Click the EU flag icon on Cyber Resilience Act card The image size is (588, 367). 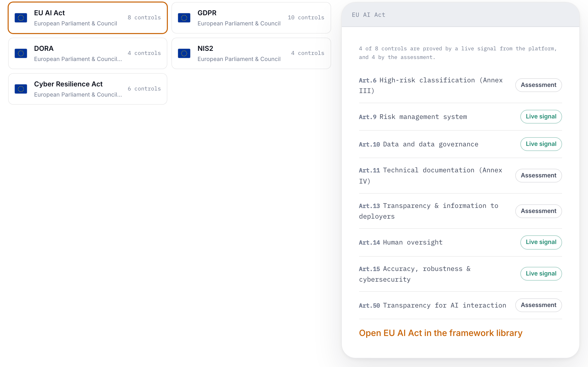coord(21,89)
